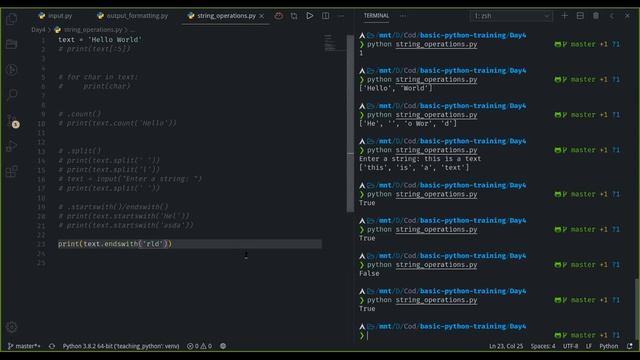The image size is (640, 360).
Task: Change indentation via Spaces: 4
Action: [x=543, y=346]
